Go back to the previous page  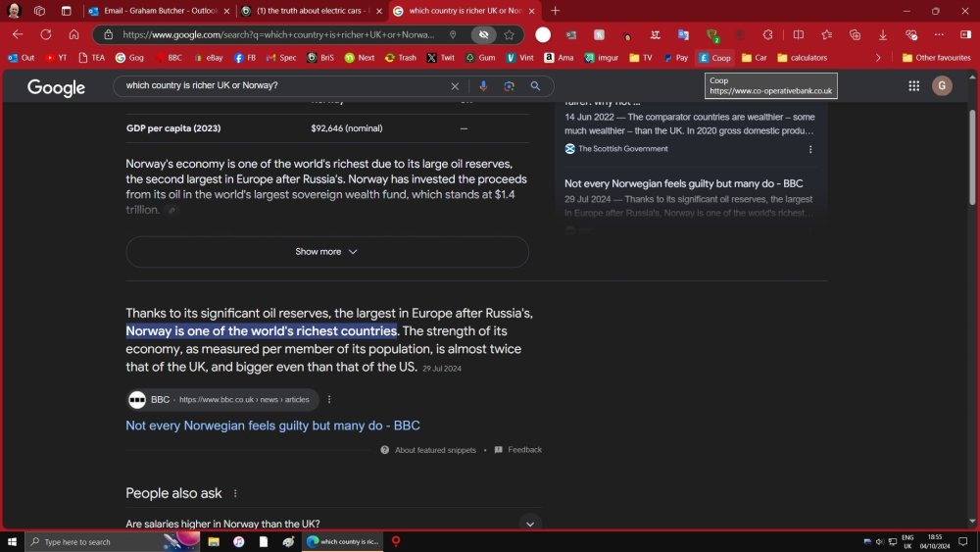18,34
